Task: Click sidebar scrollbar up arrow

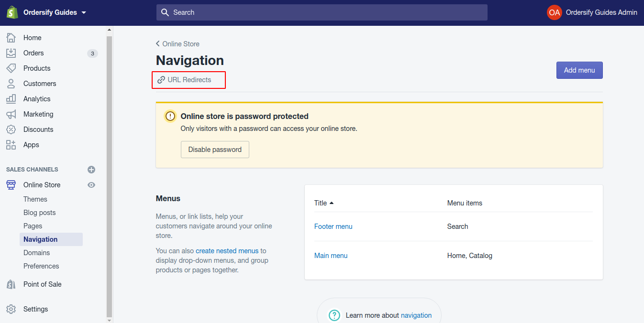Action: coord(109,30)
